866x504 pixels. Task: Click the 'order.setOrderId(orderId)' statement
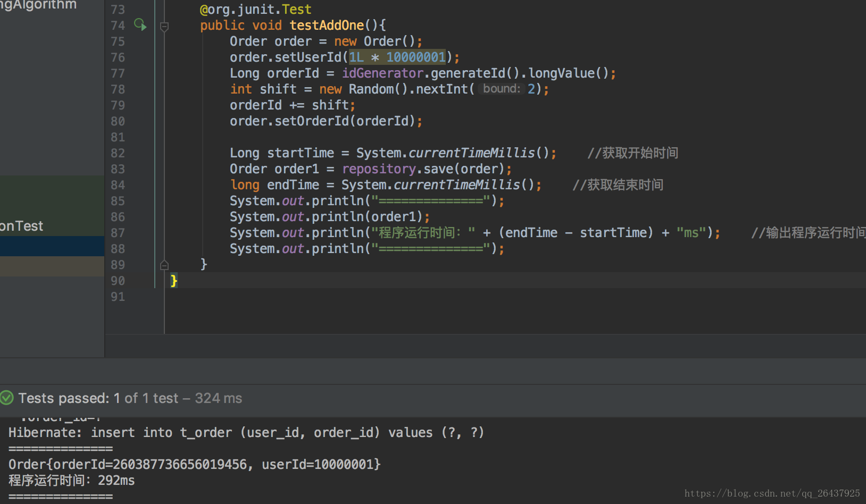tap(326, 121)
